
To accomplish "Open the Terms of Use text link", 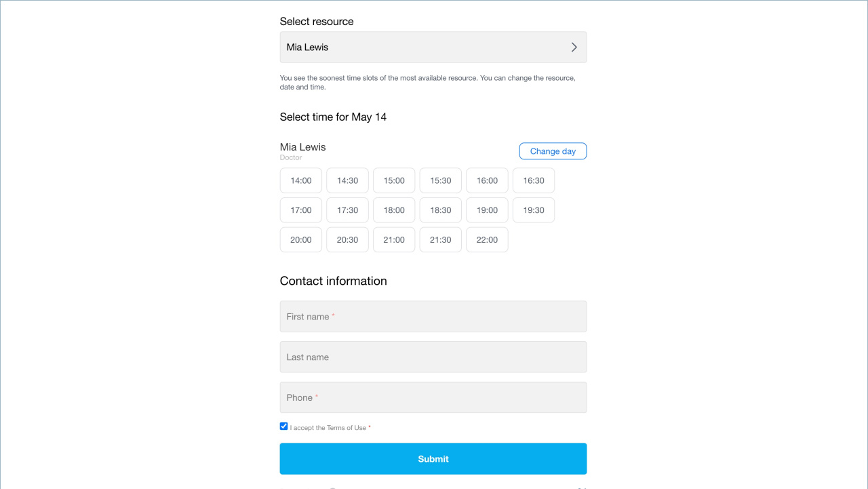I will tap(347, 428).
